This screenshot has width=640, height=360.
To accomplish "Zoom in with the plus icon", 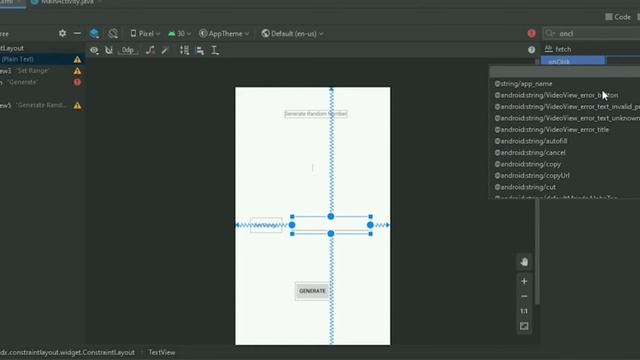I will [524, 281].
